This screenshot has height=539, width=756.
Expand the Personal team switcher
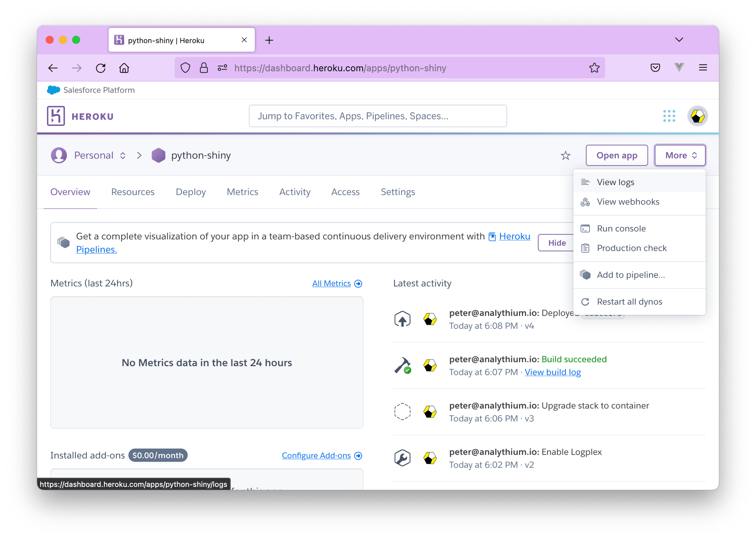pyautogui.click(x=100, y=155)
